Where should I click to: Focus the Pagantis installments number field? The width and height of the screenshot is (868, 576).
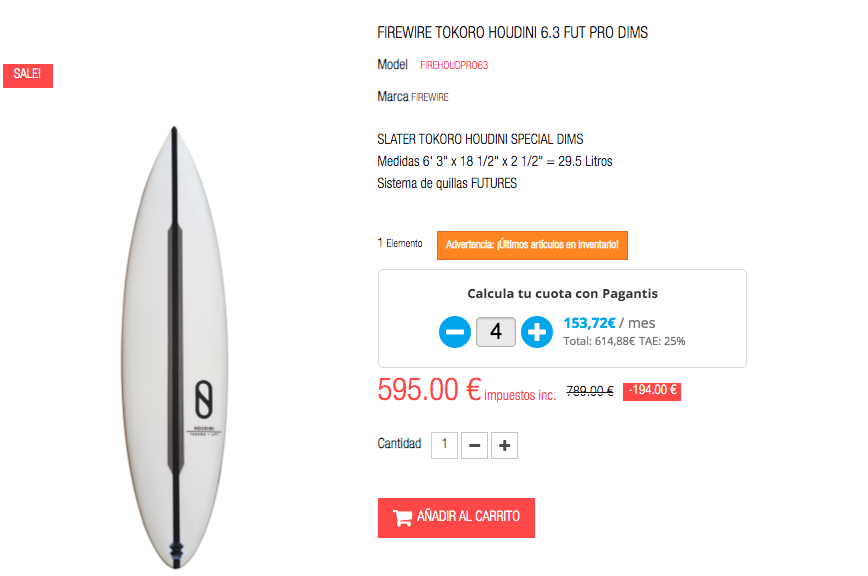(x=495, y=332)
